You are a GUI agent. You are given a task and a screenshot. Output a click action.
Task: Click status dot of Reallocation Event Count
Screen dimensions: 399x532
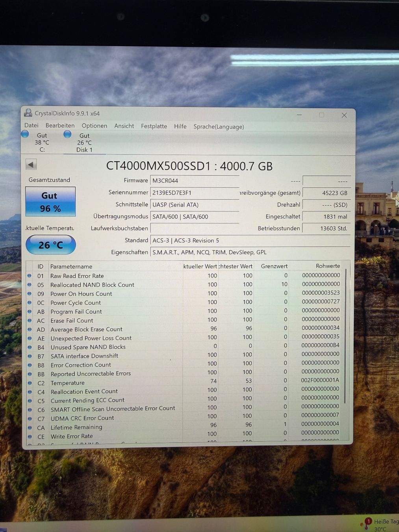(30, 392)
